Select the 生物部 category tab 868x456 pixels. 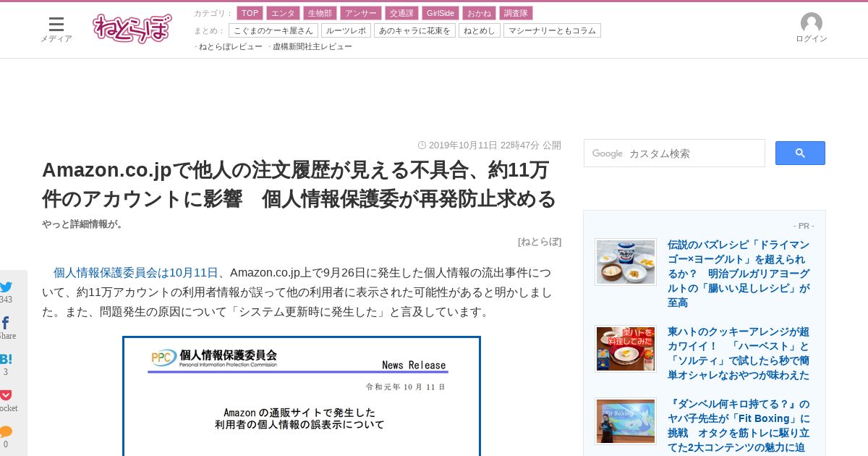pyautogui.click(x=320, y=13)
